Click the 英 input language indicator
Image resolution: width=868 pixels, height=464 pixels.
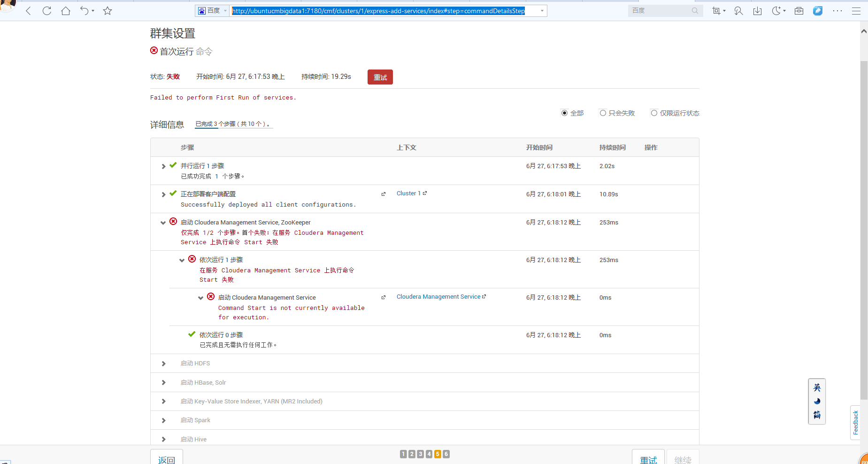click(x=817, y=387)
